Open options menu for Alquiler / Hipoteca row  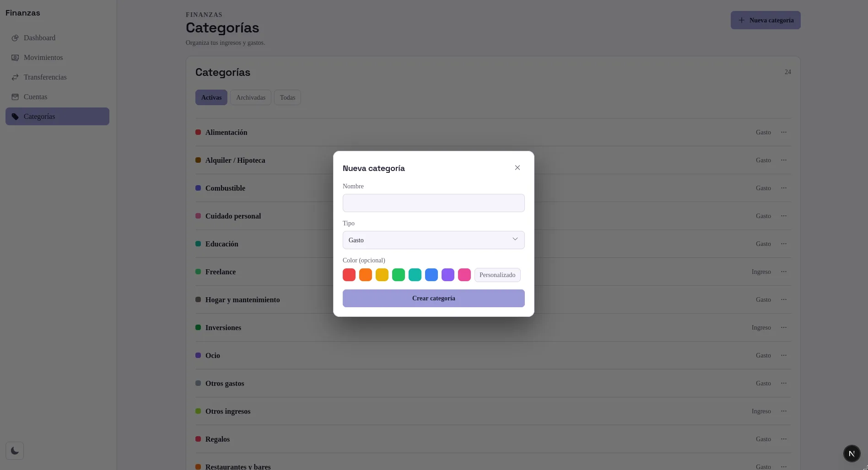point(784,160)
